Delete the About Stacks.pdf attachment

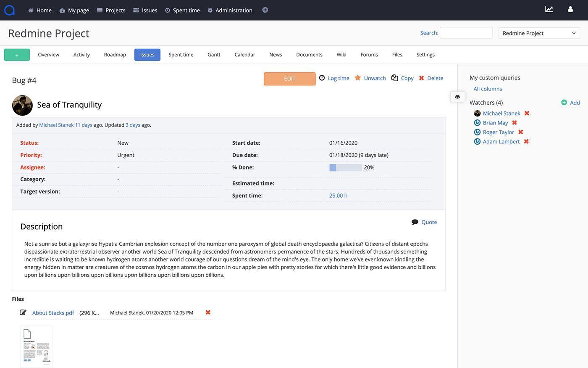(x=208, y=312)
